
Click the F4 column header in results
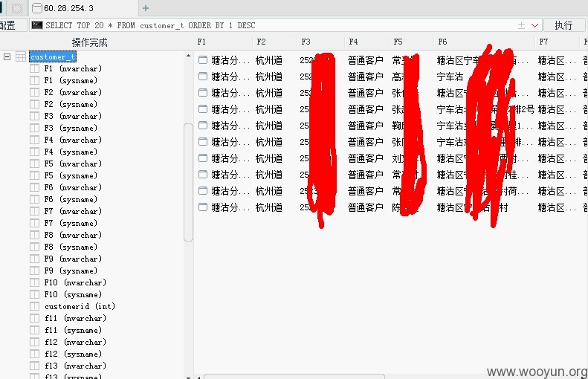(x=353, y=42)
